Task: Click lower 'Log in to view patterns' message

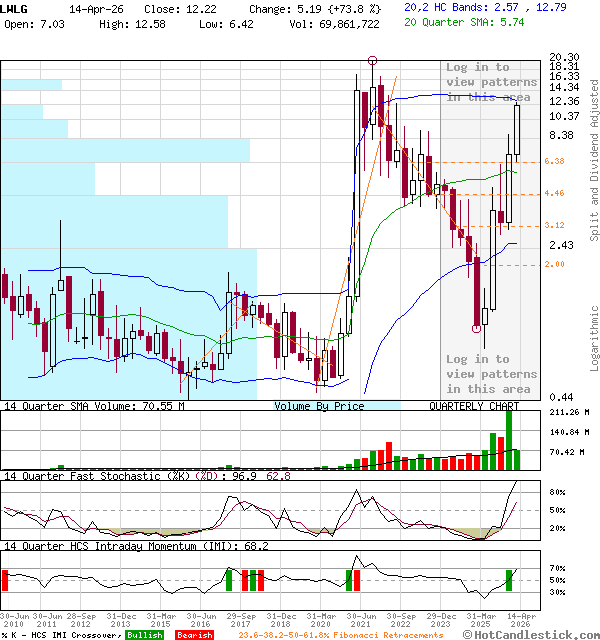Action: coord(489,373)
